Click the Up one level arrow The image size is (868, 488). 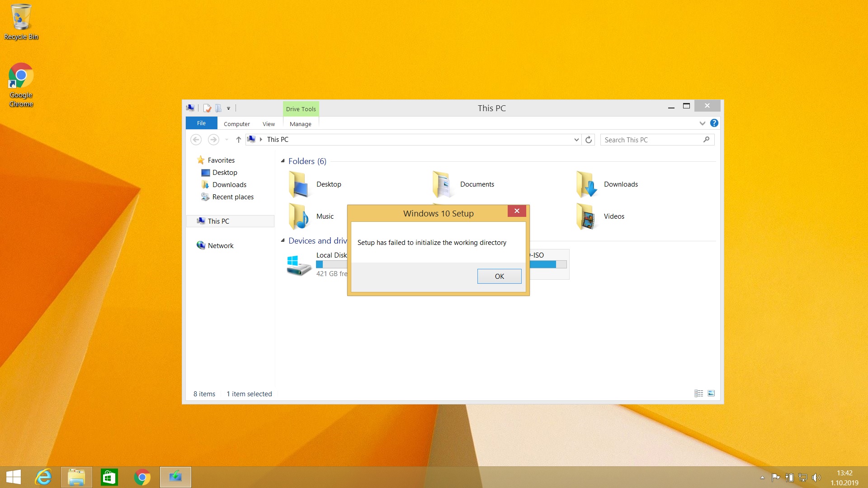[238, 140]
